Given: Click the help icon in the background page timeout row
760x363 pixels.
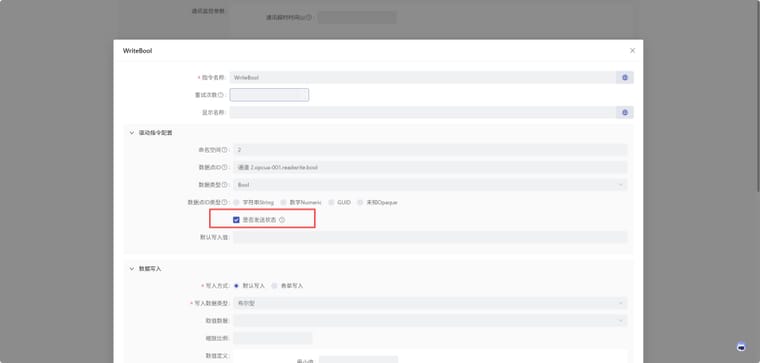Looking at the screenshot, I should coord(309,17).
